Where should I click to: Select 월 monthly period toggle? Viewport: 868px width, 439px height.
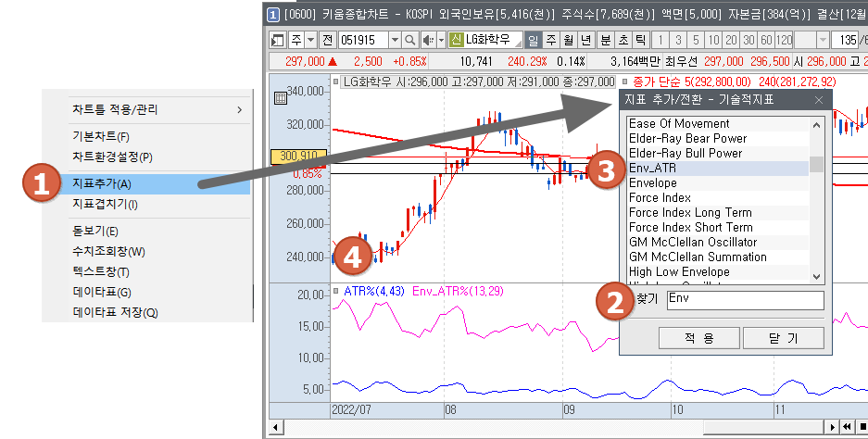(569, 40)
